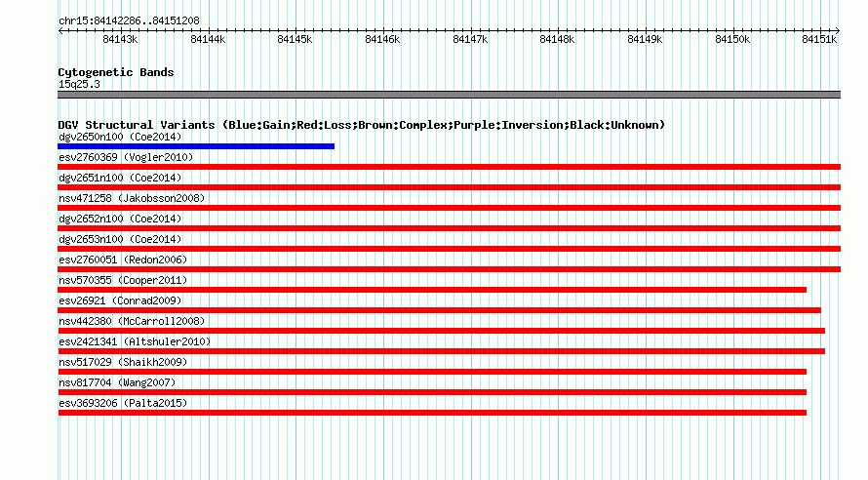The height and width of the screenshot is (480, 868).
Task: Click the gray 15q25.3 cytogenetic band bar
Action: 449,95
